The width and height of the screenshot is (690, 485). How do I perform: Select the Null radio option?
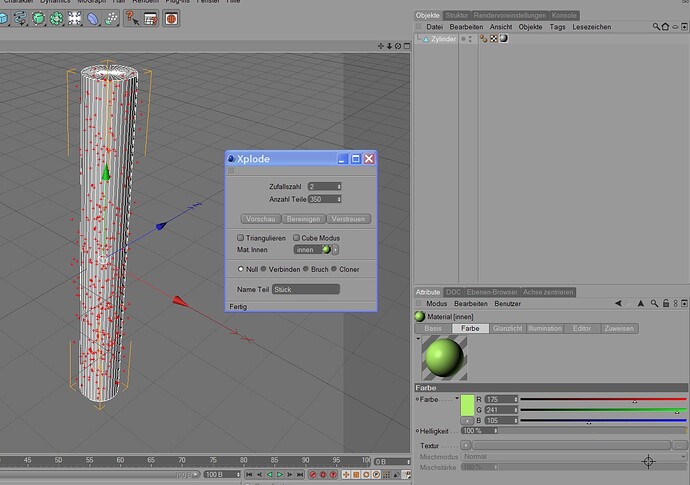(240, 269)
